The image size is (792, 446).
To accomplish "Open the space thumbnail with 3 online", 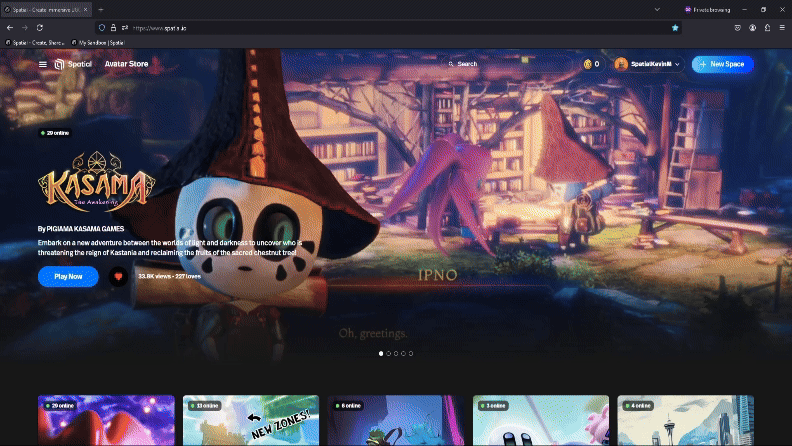I will 541,420.
